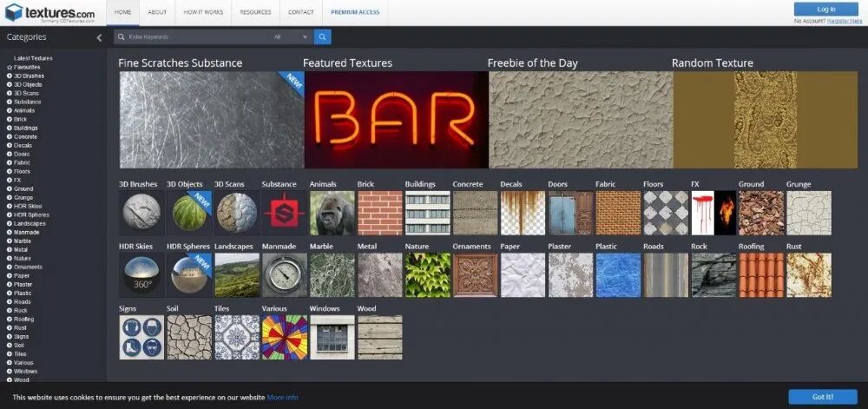Open the PREMIUM ACCESS tab
This screenshot has height=409, width=868.
point(355,12)
